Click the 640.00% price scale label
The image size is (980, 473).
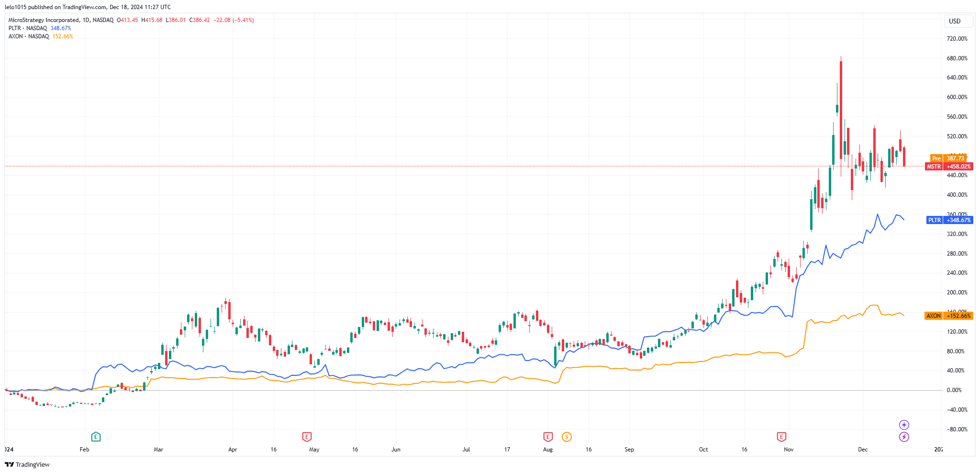(x=957, y=78)
